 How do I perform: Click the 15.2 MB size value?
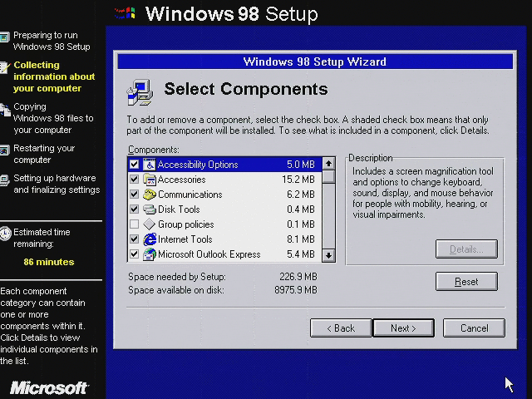coord(298,180)
